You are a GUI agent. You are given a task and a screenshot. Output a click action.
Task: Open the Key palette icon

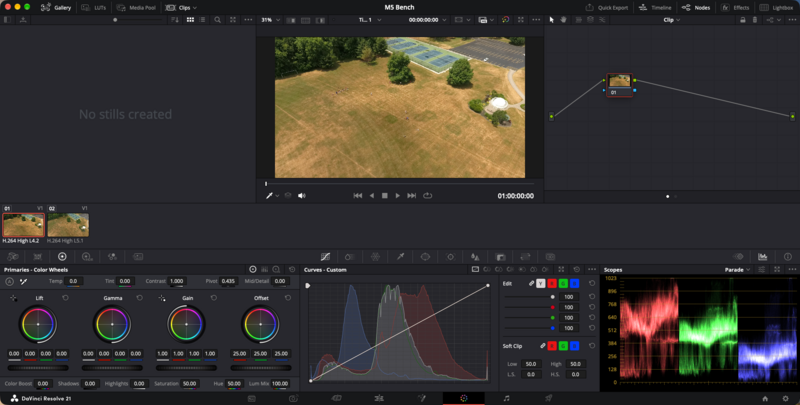tap(500, 257)
